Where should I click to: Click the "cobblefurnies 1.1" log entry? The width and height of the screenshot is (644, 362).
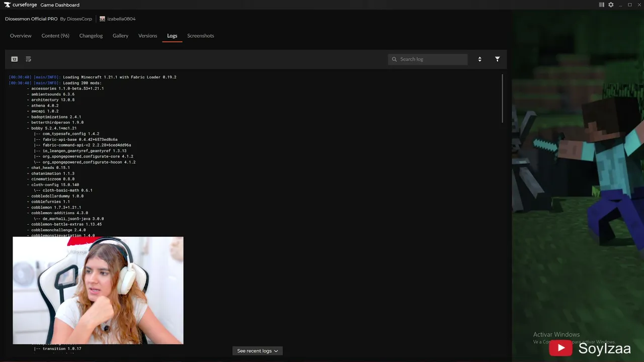[x=50, y=202]
